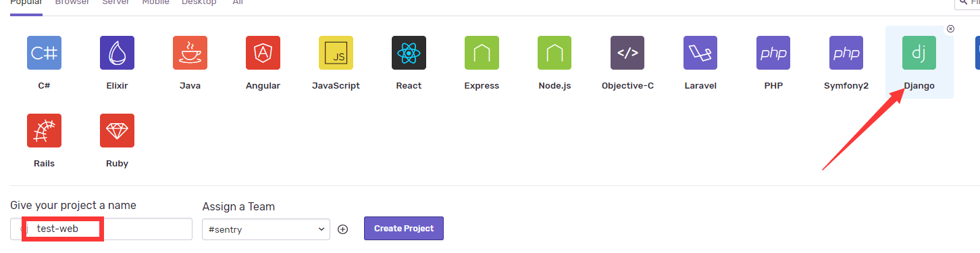Viewport: 980px width, 253px height.
Task: Click the Node.js label text
Action: (555, 86)
